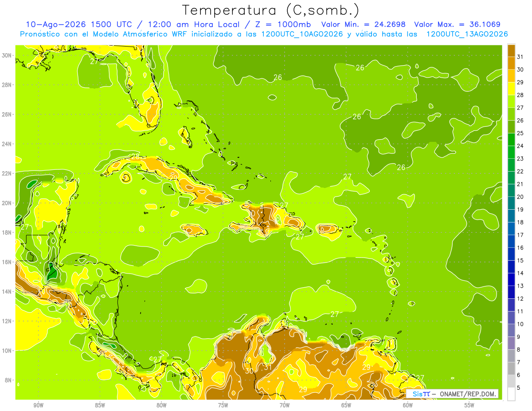The image size is (532, 411).
Task: Pick the color bar swatch between 9 and 10
Action: click(x=512, y=330)
